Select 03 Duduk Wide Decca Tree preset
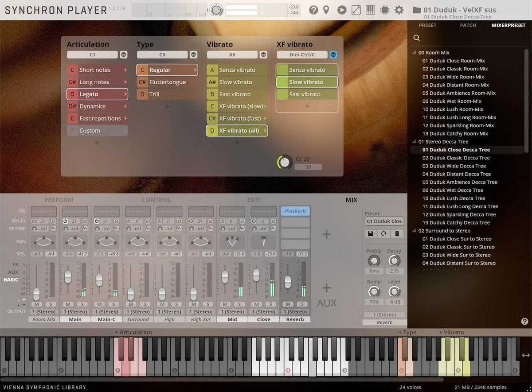 pyautogui.click(x=454, y=166)
